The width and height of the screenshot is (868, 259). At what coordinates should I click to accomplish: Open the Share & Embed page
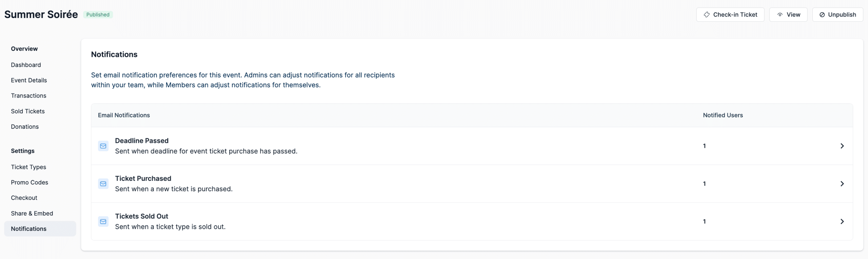point(32,213)
